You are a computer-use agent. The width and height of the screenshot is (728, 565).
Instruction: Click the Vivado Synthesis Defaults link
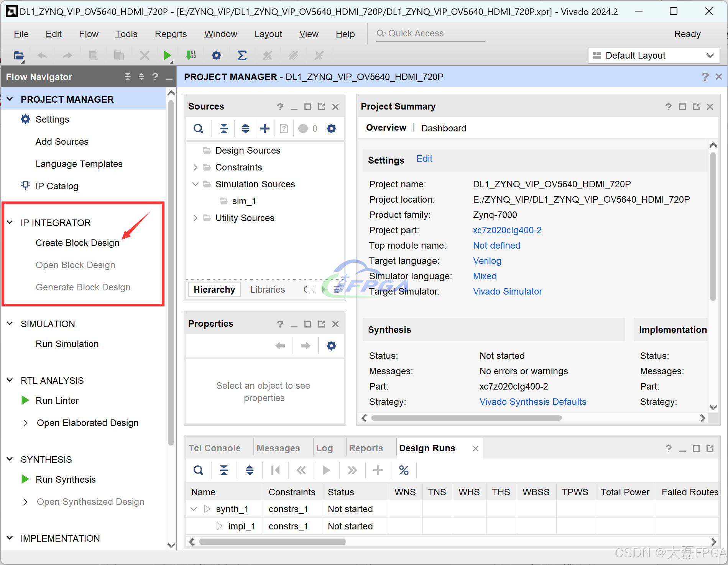click(x=533, y=402)
